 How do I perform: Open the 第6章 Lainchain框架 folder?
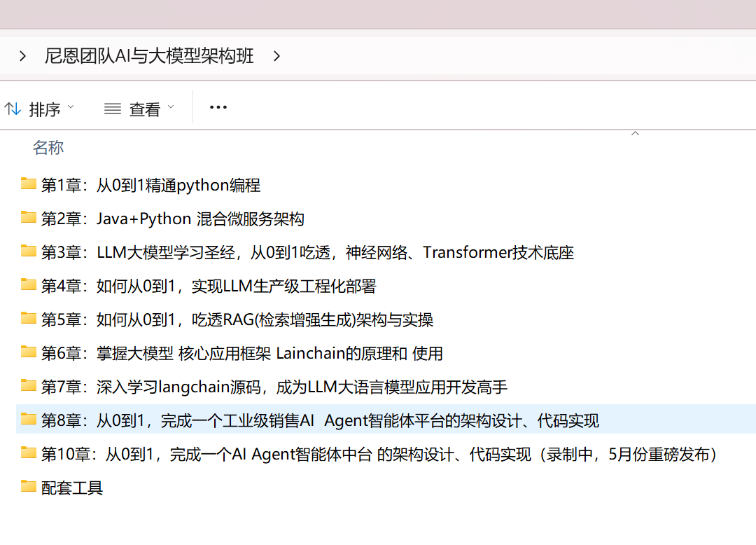pos(28,352)
